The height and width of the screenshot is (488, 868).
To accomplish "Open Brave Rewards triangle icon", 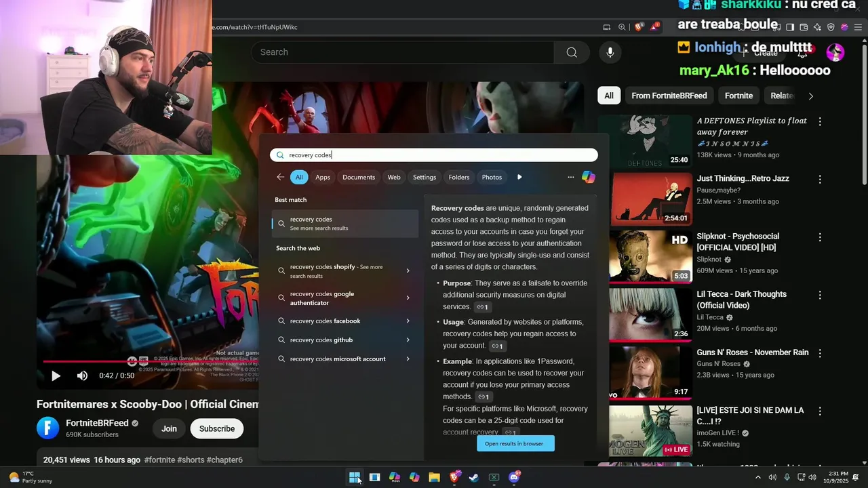I will pos(654,27).
